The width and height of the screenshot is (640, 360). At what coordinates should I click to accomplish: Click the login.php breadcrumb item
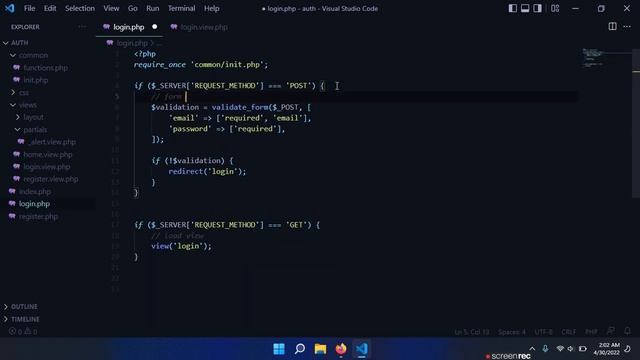(x=131, y=43)
